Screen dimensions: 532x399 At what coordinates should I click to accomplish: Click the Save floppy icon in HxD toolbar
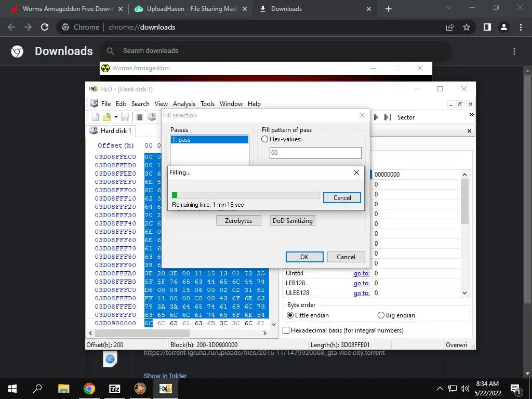coord(125,117)
